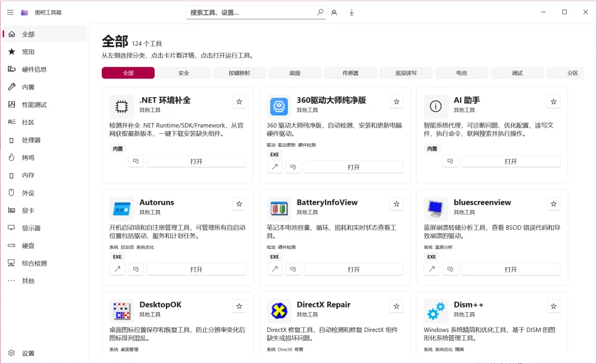Open the .NET 环境补全 tool with 打开

(x=196, y=161)
